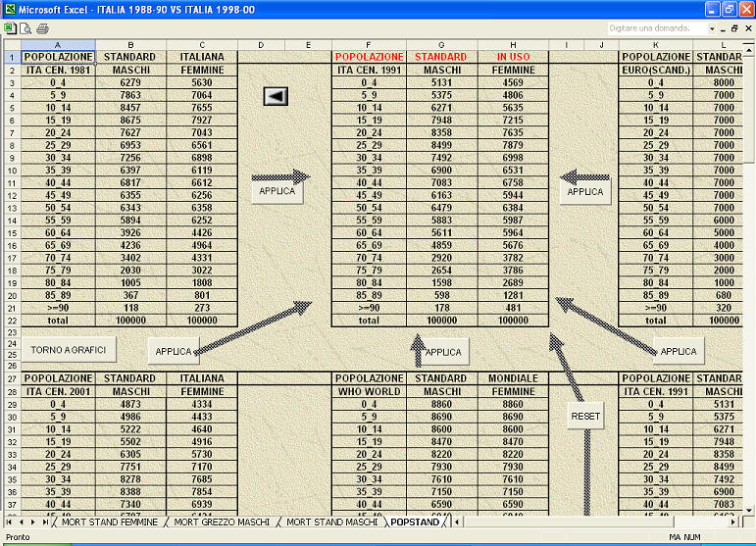Select column A header
756x546 pixels.
click(58, 45)
